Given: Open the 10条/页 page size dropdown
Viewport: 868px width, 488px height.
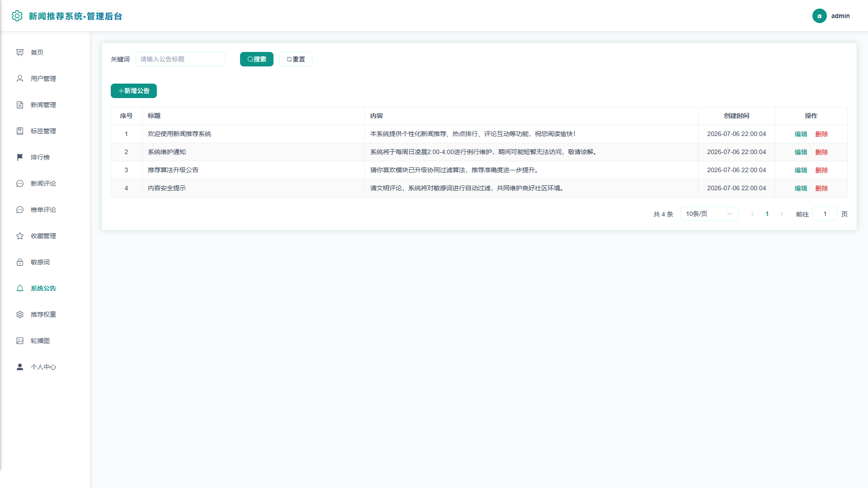Looking at the screenshot, I should (709, 214).
